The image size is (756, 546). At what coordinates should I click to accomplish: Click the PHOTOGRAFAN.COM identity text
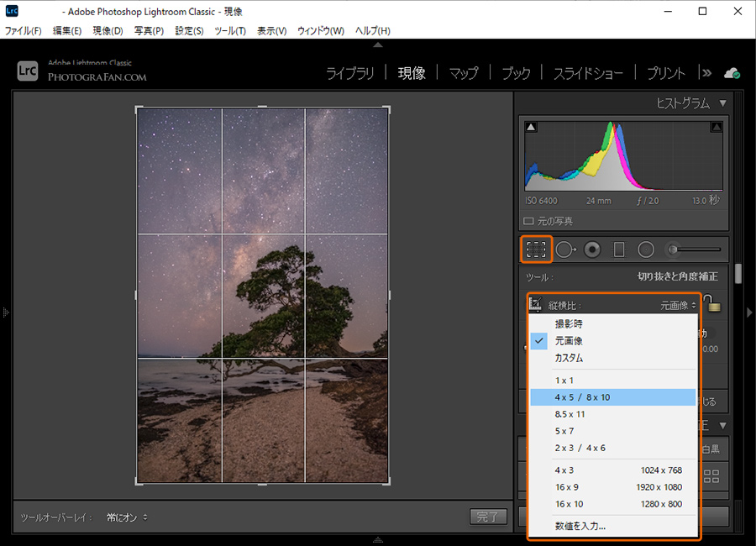pyautogui.click(x=97, y=77)
